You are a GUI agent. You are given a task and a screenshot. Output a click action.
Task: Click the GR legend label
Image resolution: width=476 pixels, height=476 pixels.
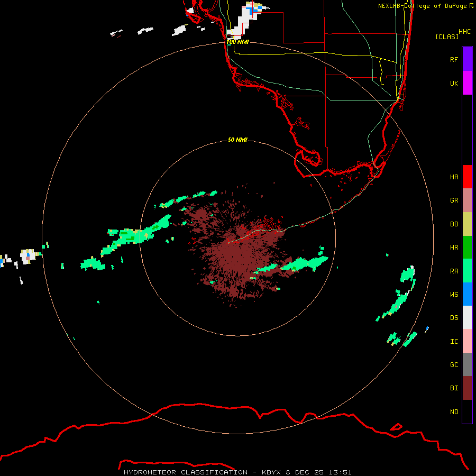454,200
